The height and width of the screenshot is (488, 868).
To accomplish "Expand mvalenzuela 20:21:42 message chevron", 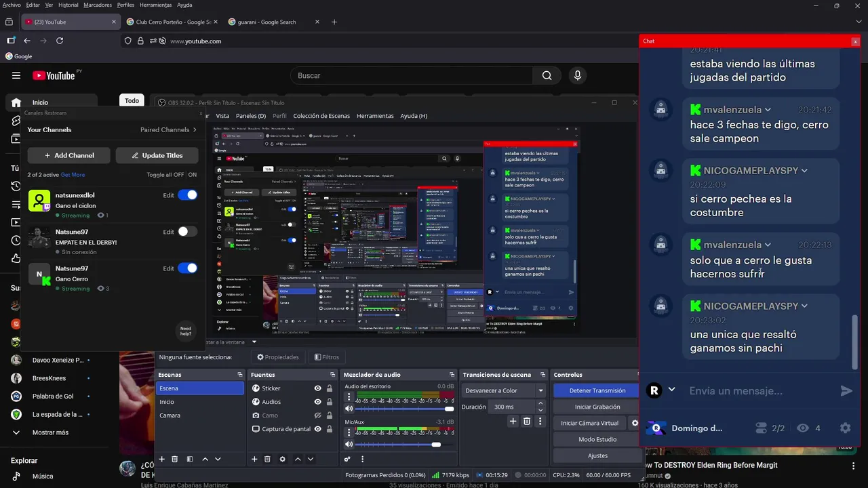I will click(768, 110).
